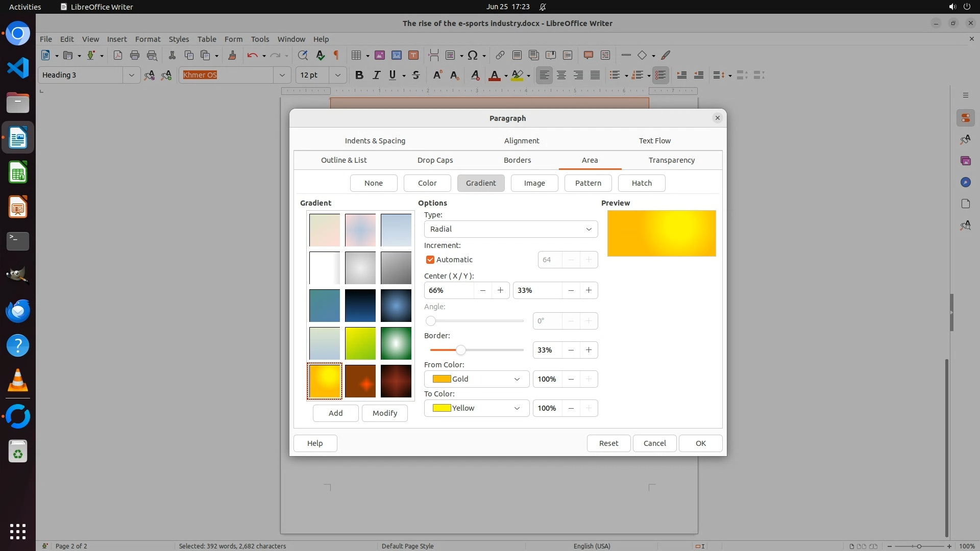Switch to the Transparency tab
The image size is (980, 551).
tap(671, 160)
